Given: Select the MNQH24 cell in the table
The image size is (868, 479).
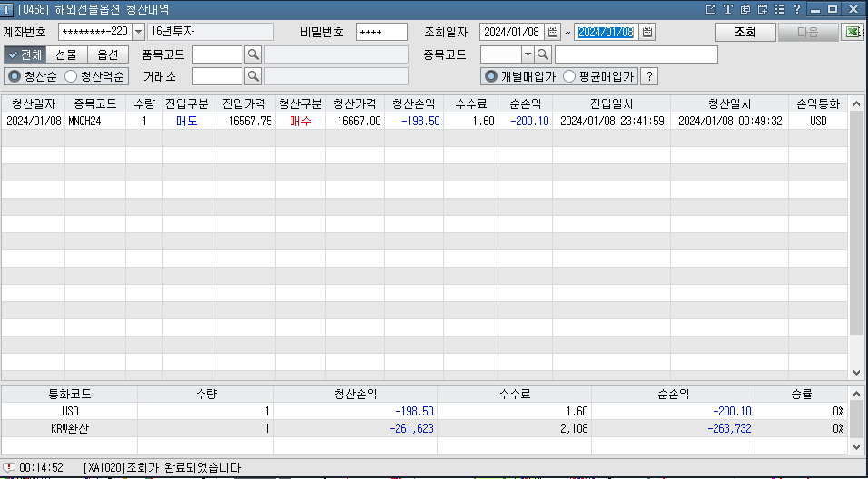Looking at the screenshot, I should (x=95, y=122).
